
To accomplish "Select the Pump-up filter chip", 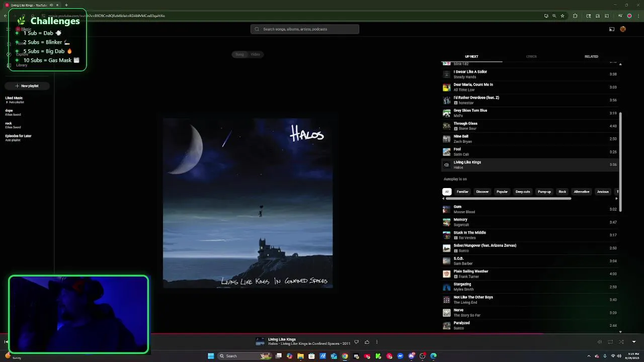I will click(544, 192).
